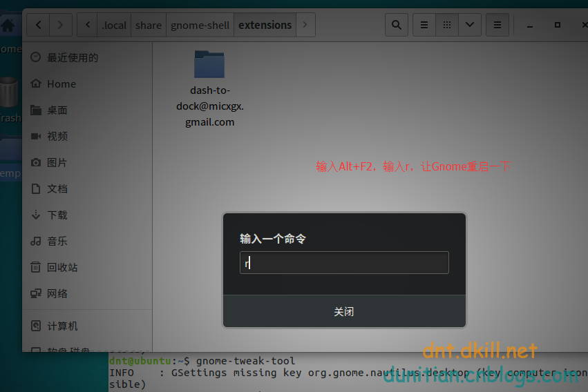Click the folder icon beside 桌面
The height and width of the screenshot is (392, 588).
[x=36, y=110]
